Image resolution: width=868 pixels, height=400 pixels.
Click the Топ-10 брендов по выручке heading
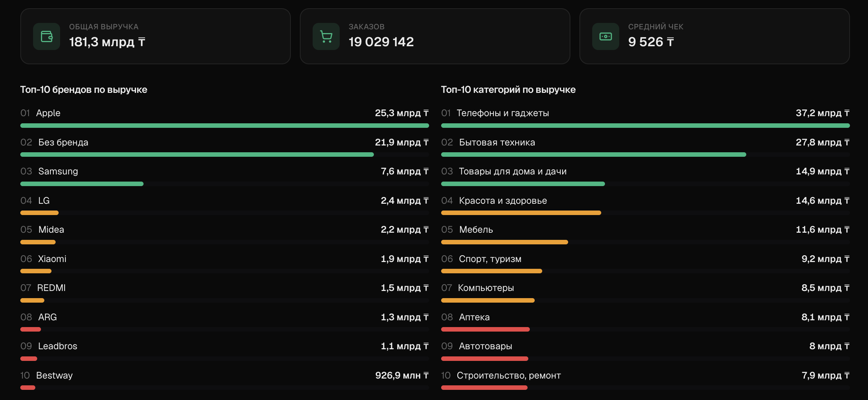click(84, 89)
